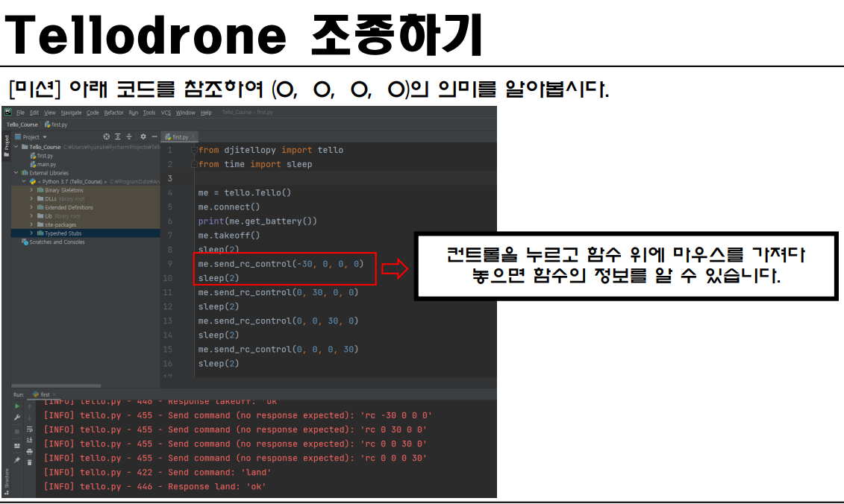844x504 pixels.
Task: Click first.py in the breadcrumb bar
Action: [x=56, y=125]
